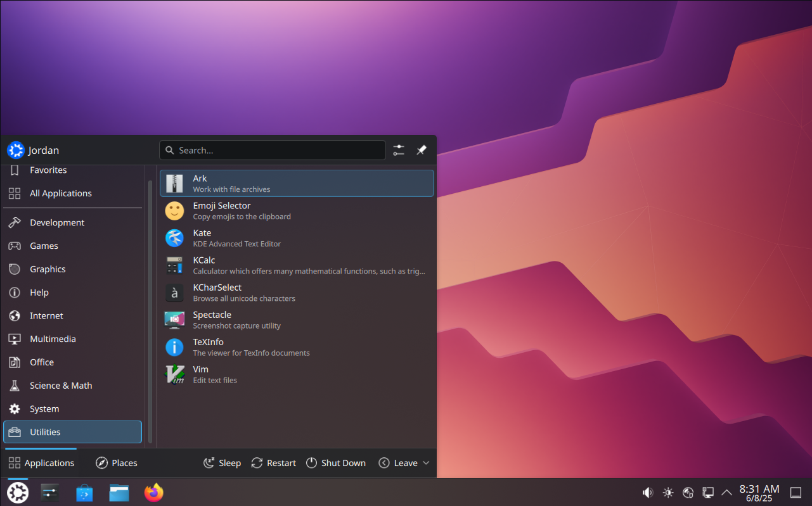Click the volume icon in system tray
Image resolution: width=812 pixels, height=506 pixels.
pyautogui.click(x=648, y=492)
